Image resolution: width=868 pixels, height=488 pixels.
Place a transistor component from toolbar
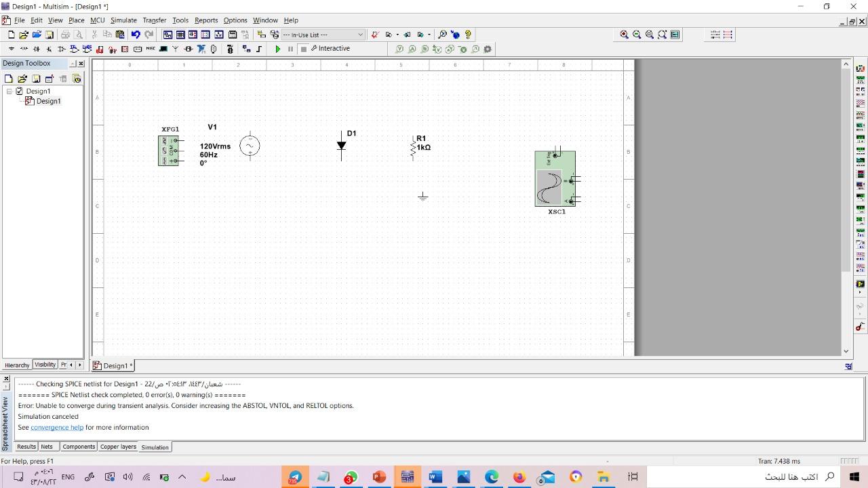pyautogui.click(x=50, y=49)
